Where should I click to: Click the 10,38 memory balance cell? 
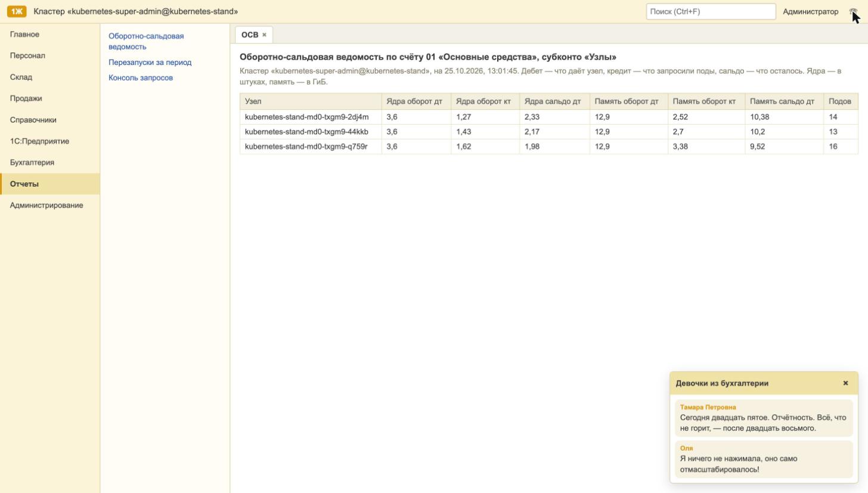784,117
